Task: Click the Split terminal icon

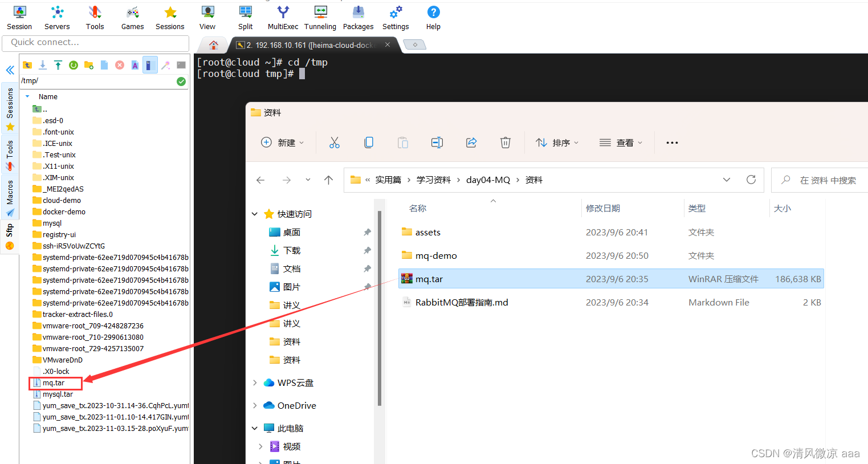Action: tap(246, 18)
